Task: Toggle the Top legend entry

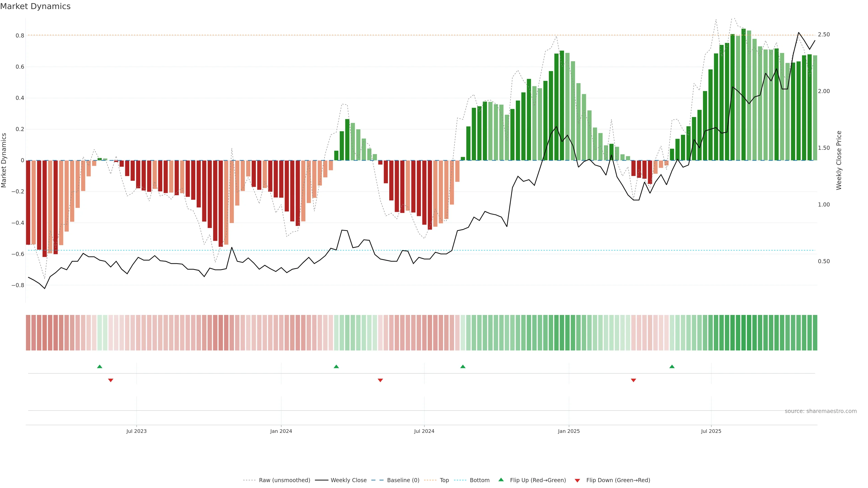Action: click(x=444, y=480)
